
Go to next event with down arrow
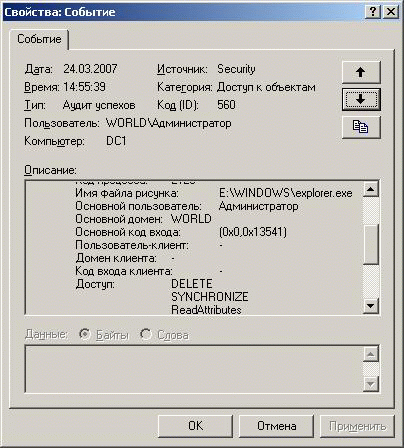point(361,99)
